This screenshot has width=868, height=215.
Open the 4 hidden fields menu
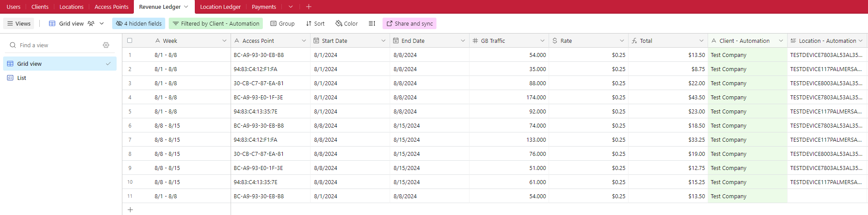click(139, 23)
